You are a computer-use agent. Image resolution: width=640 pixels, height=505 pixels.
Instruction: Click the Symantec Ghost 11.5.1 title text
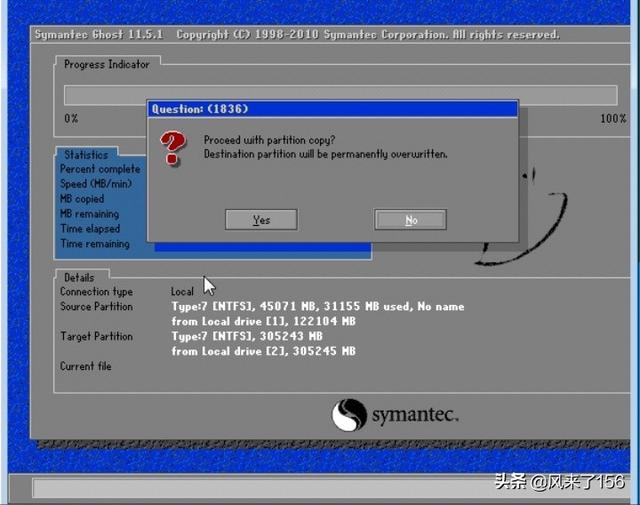point(99,35)
